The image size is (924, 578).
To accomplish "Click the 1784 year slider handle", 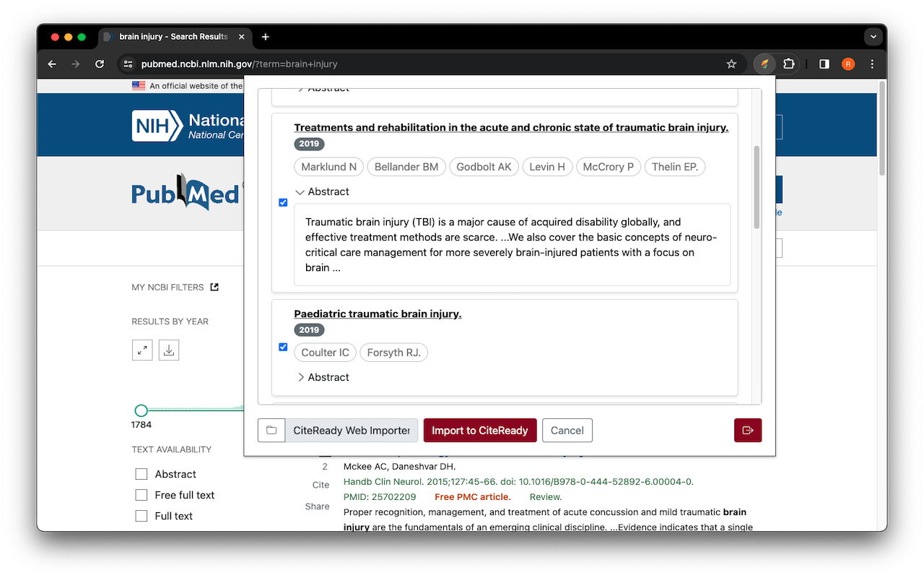I will (141, 410).
